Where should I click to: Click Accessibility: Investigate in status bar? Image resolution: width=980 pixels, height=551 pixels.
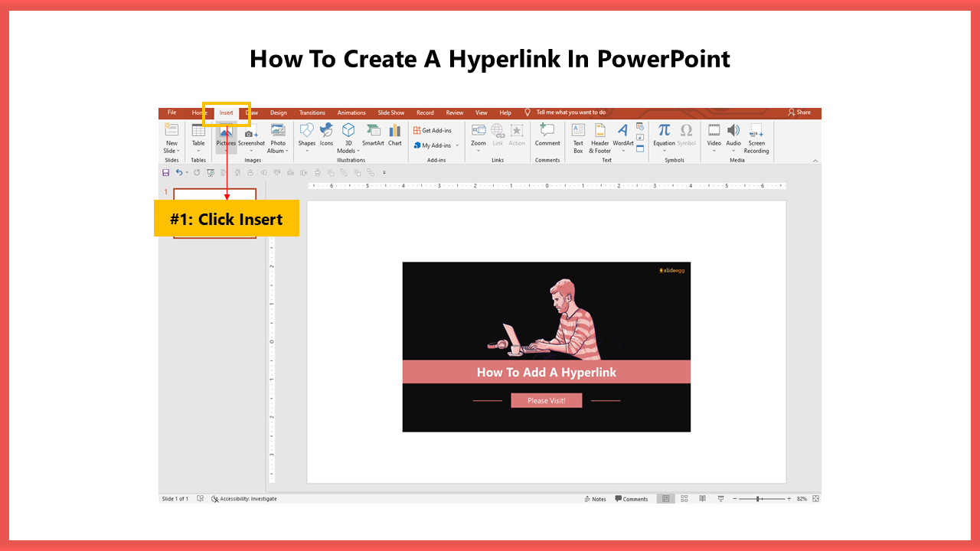click(244, 499)
